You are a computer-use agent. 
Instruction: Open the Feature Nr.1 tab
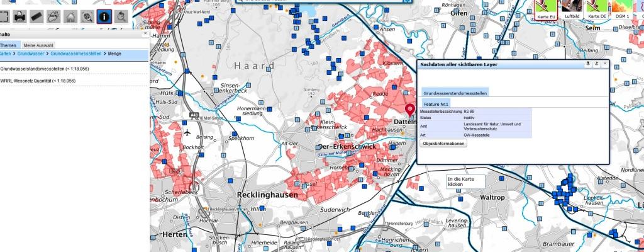coord(436,103)
